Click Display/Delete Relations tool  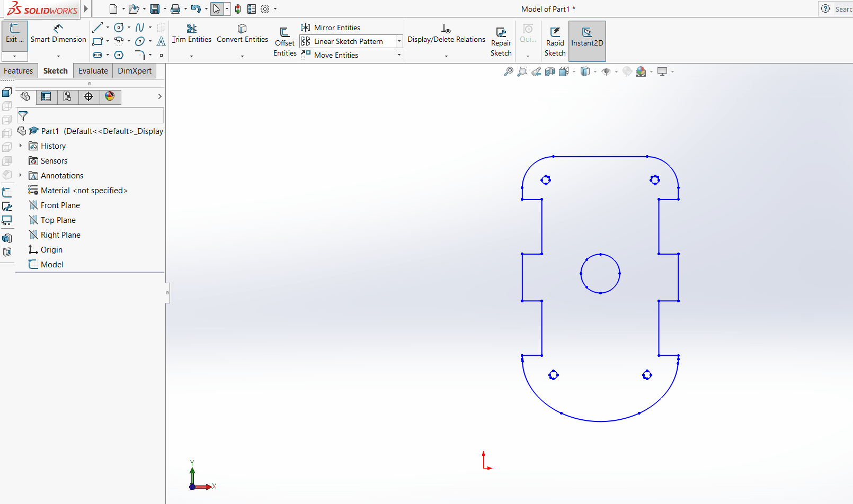pyautogui.click(x=446, y=33)
